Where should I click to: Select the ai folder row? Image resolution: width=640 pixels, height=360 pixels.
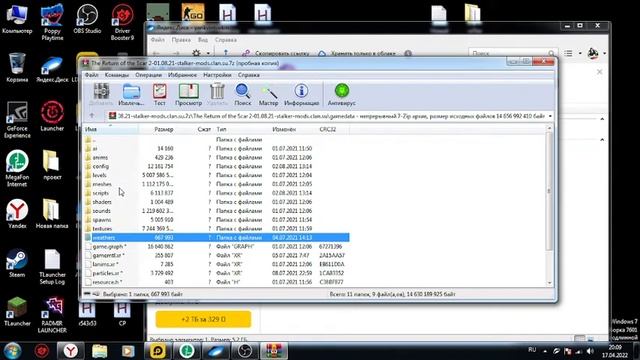click(x=216, y=149)
